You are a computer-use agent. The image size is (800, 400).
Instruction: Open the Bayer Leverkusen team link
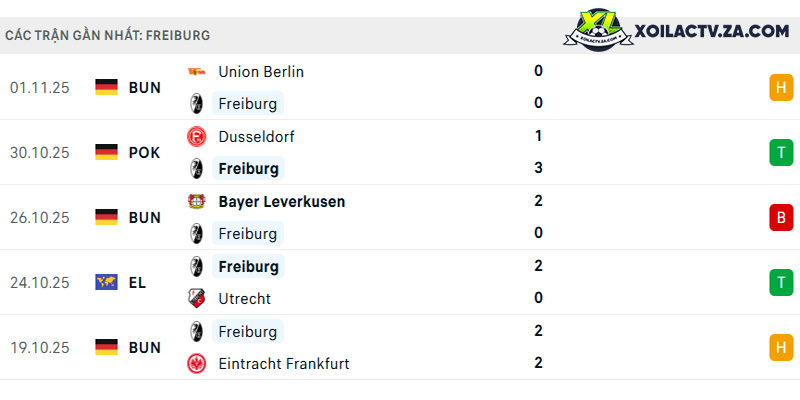[x=282, y=202]
